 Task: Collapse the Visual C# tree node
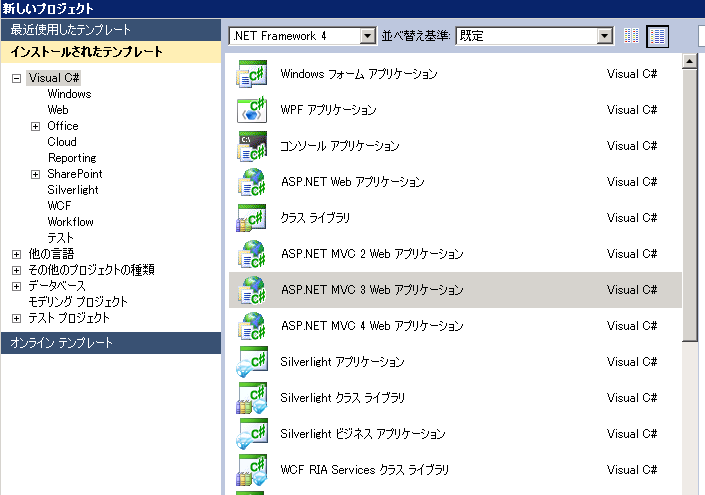(16, 78)
